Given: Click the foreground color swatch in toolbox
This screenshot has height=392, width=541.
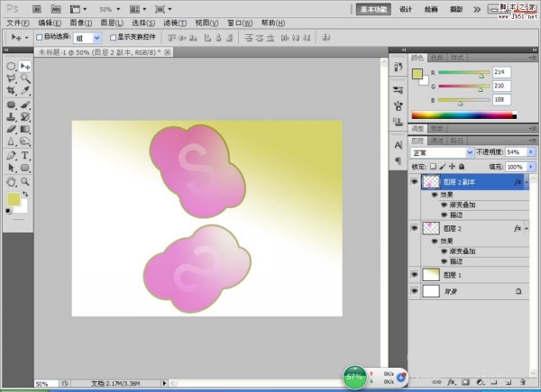Looking at the screenshot, I should [13, 197].
